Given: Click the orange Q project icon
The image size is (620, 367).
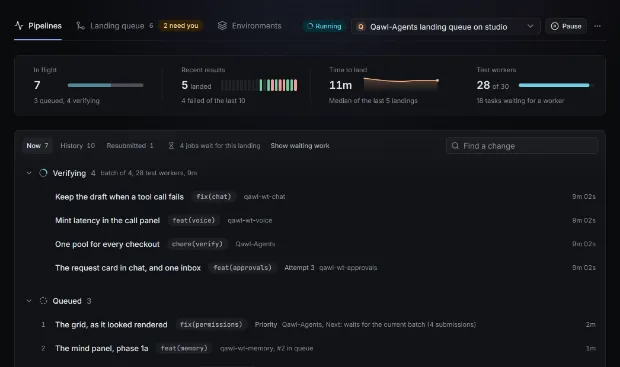Looking at the screenshot, I should (361, 27).
